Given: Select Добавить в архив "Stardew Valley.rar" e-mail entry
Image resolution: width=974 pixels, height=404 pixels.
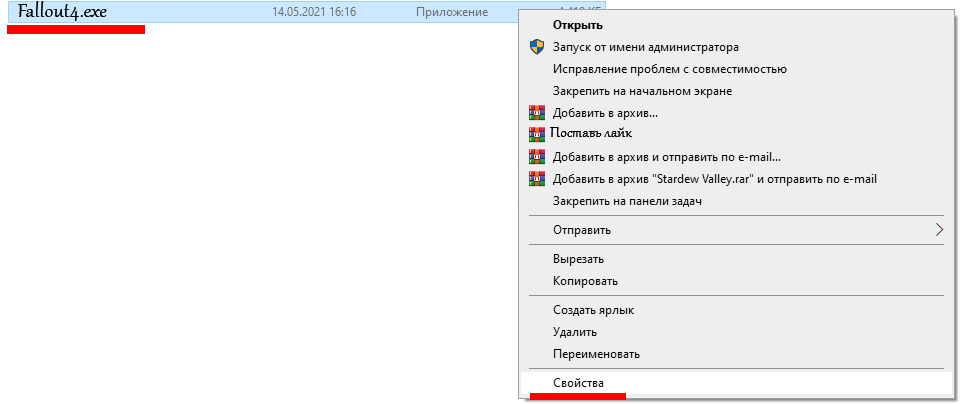Looking at the screenshot, I should pyautogui.click(x=714, y=179).
